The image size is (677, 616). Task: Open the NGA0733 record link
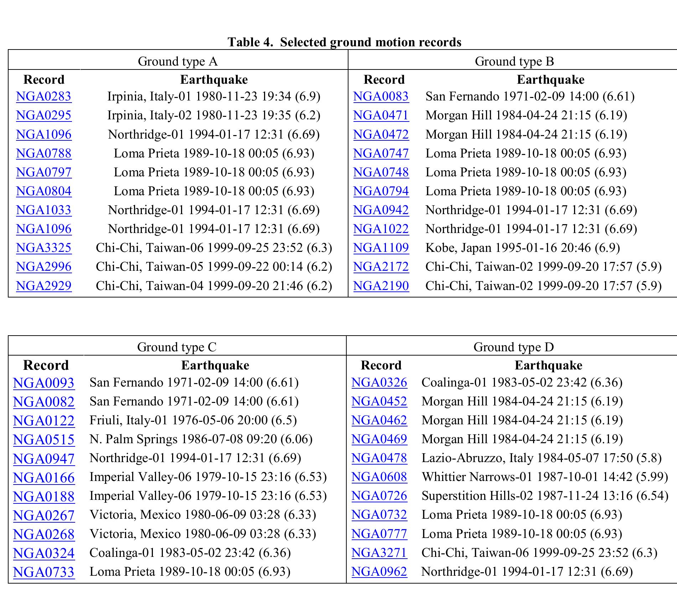click(x=44, y=572)
